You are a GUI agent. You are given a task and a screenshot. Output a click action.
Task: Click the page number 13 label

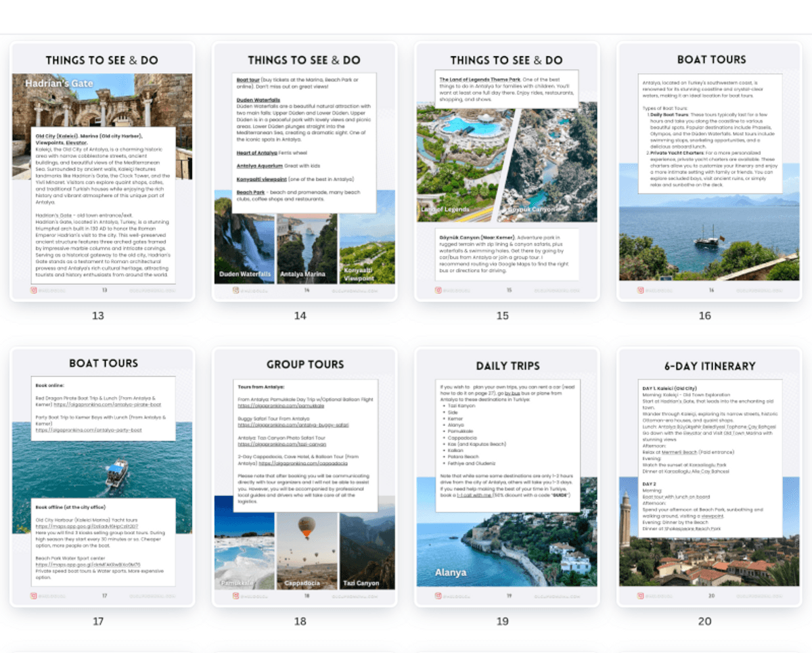98,315
